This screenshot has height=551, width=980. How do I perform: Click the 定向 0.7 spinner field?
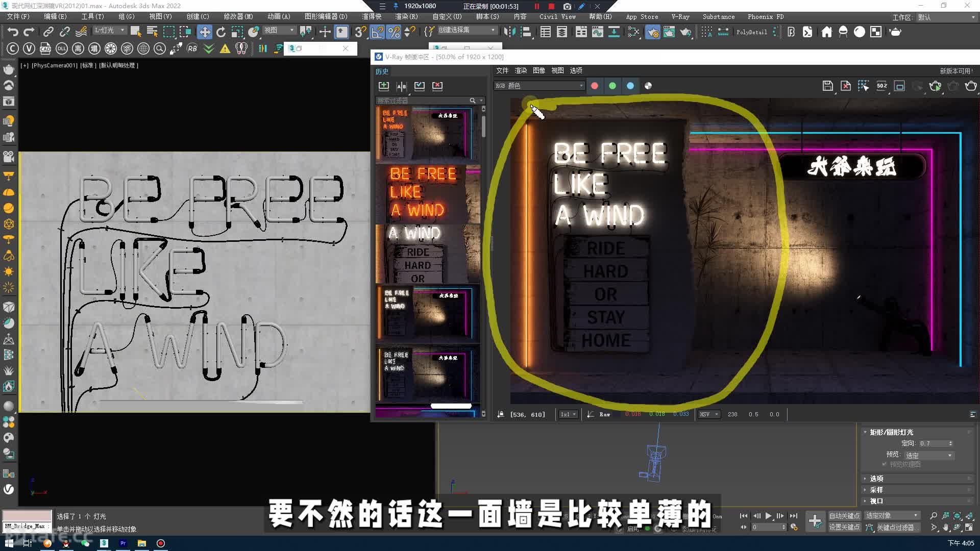(x=936, y=443)
